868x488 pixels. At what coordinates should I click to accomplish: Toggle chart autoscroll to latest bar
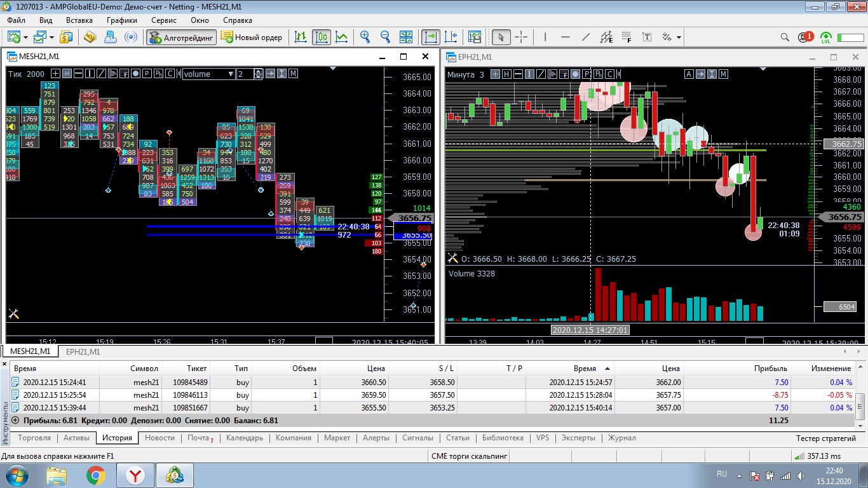(x=430, y=37)
